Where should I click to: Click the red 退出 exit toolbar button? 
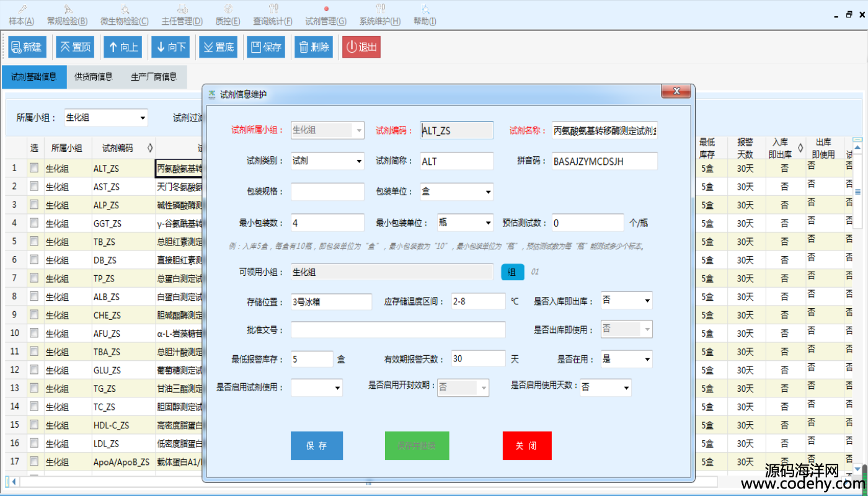click(361, 46)
